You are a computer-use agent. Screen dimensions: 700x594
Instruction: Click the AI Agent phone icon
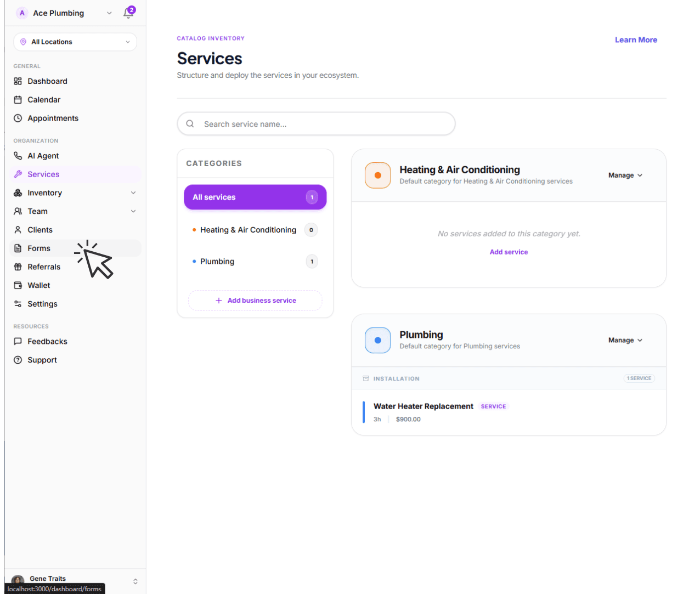[x=18, y=156]
